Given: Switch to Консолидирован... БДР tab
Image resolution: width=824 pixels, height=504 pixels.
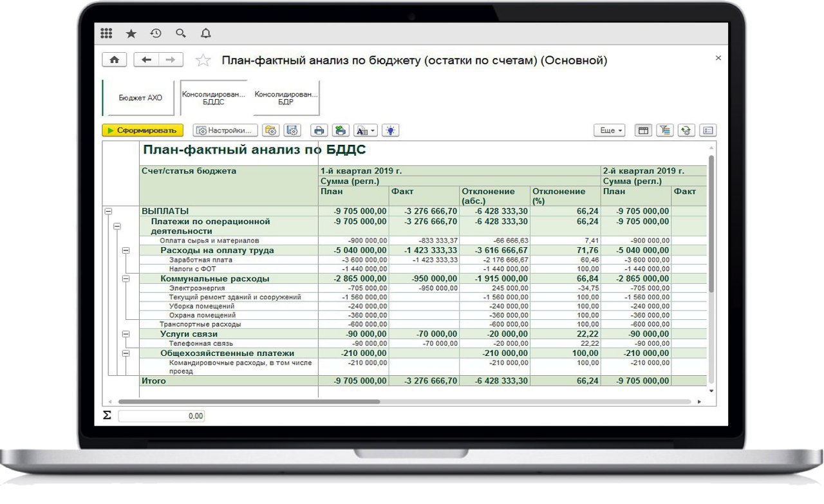Looking at the screenshot, I should coord(285,98).
